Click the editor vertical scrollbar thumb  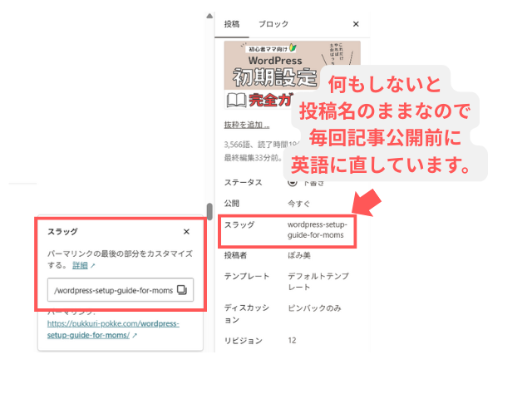click(210, 212)
